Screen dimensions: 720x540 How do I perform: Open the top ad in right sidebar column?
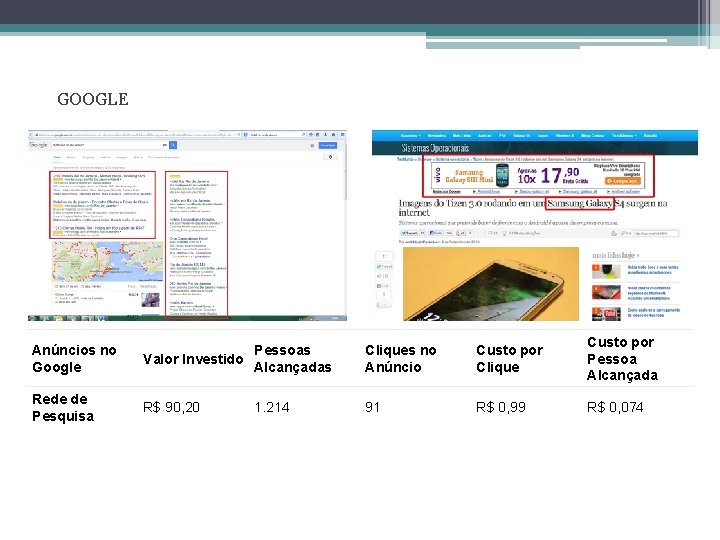(x=190, y=181)
